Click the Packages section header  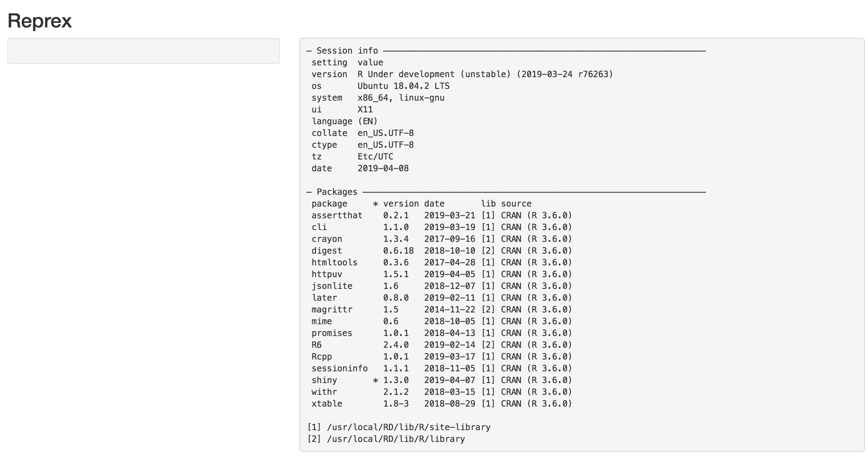336,192
